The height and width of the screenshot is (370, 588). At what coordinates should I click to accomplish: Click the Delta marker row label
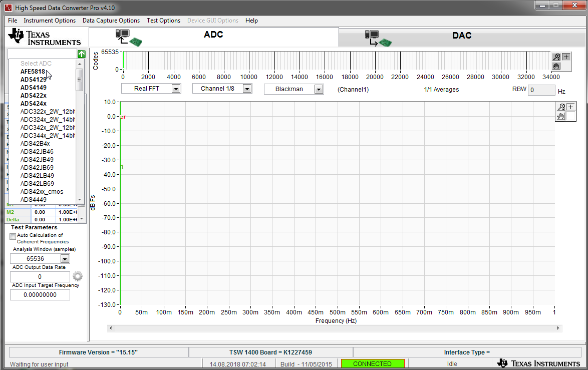(13, 220)
